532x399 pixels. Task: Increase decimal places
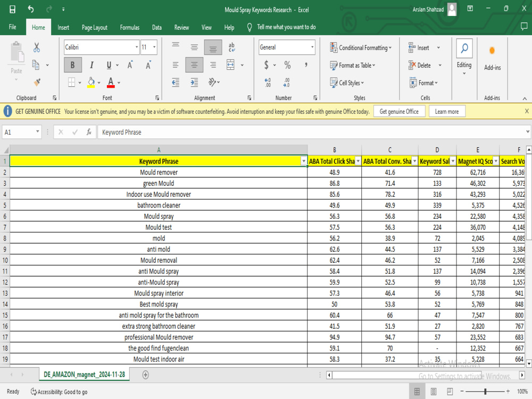pyautogui.click(x=268, y=82)
